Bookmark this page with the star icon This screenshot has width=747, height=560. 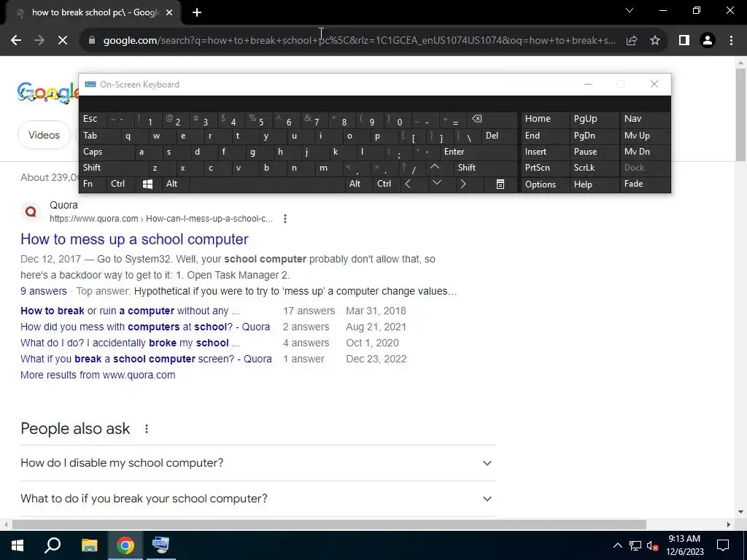point(655,41)
